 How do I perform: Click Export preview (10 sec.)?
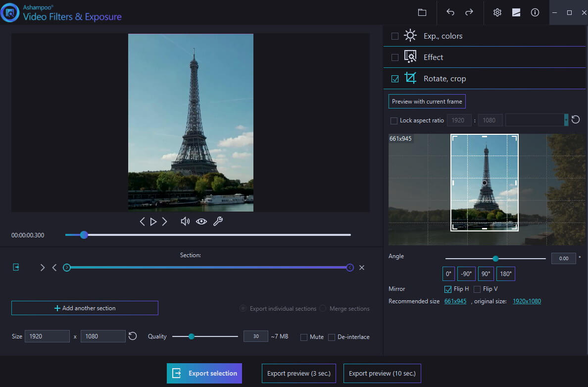coord(382,373)
